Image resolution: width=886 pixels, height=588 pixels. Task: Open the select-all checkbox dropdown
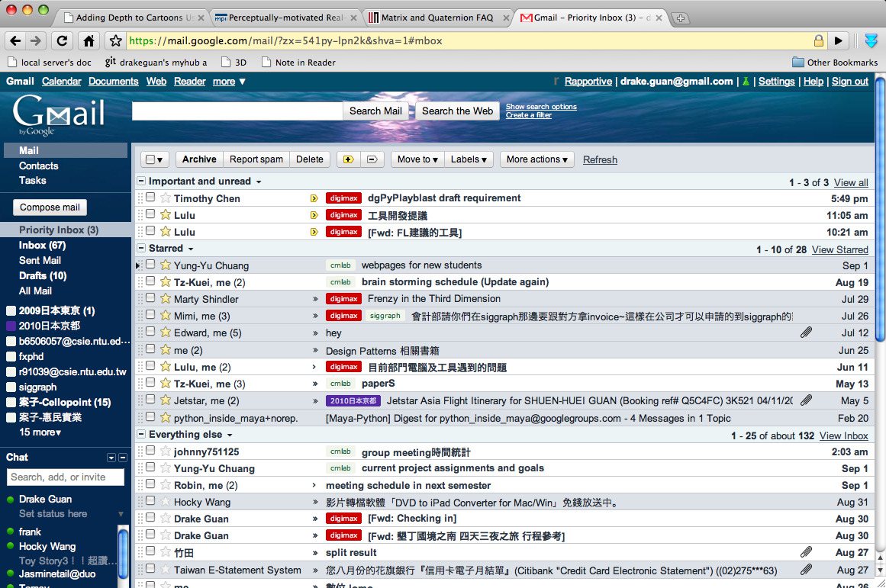[154, 159]
